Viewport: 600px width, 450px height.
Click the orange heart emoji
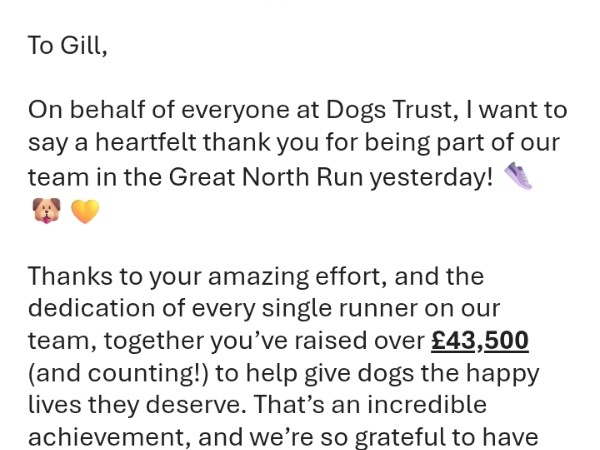pyautogui.click(x=85, y=211)
